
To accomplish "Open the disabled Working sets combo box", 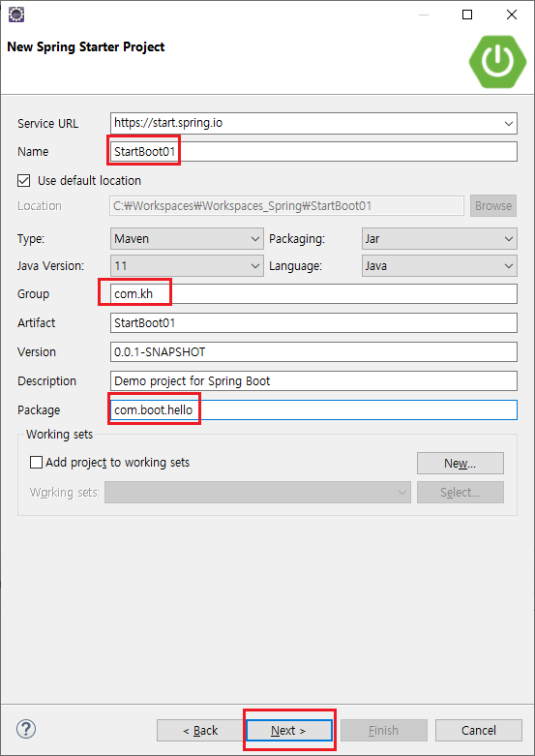I will pos(258,493).
